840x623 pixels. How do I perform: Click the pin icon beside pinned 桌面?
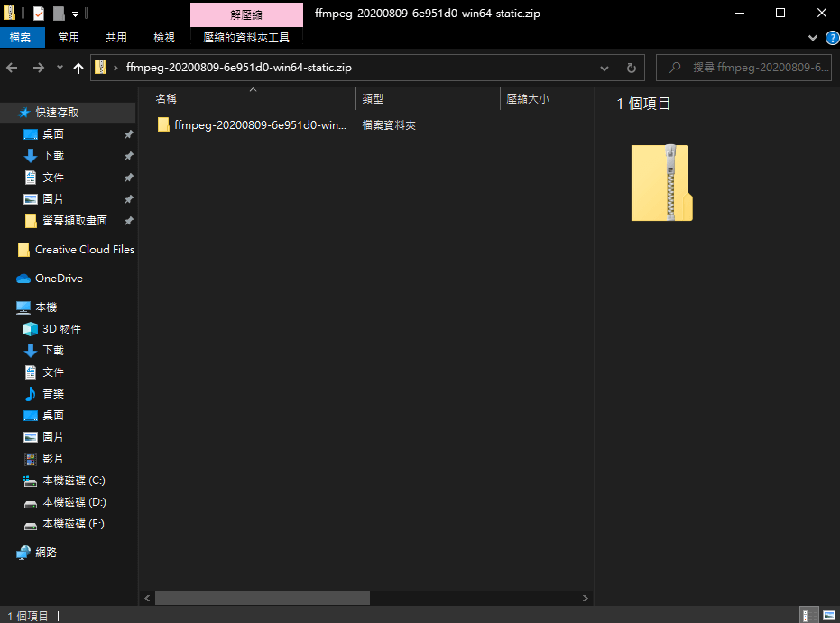tap(128, 134)
